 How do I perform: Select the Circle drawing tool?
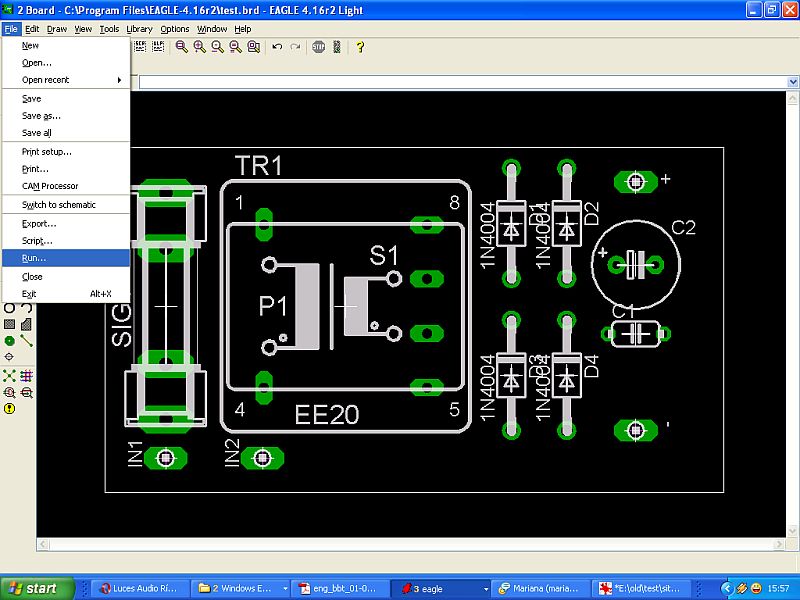pyautogui.click(x=9, y=308)
